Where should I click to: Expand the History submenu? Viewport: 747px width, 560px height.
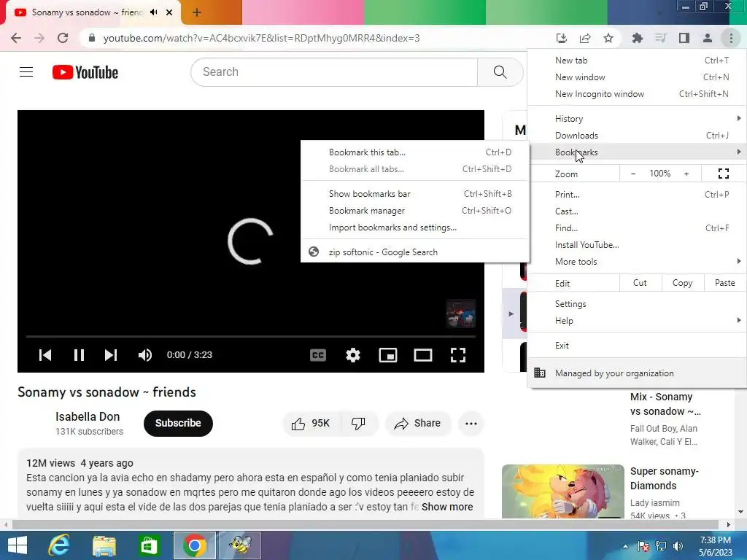[x=637, y=119]
